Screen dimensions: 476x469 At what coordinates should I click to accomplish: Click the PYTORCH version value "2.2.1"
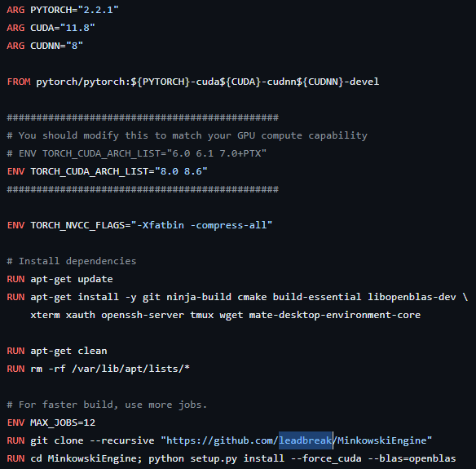tap(98, 10)
